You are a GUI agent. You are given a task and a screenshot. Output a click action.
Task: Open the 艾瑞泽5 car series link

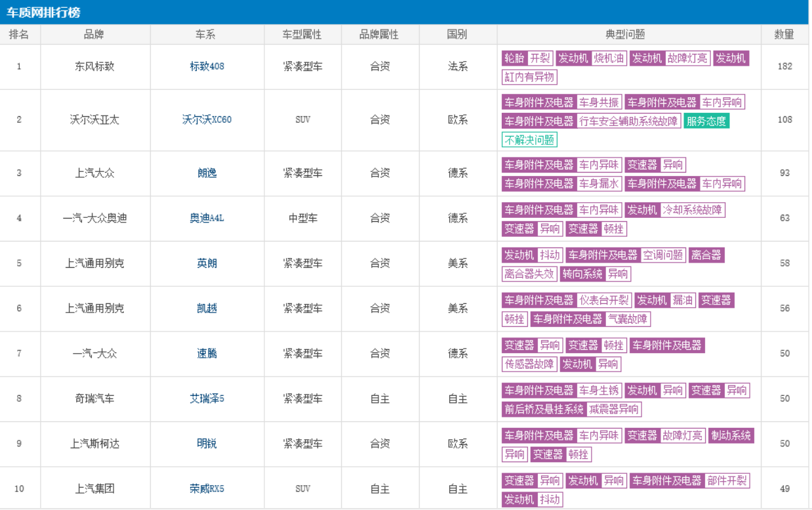pos(207,398)
